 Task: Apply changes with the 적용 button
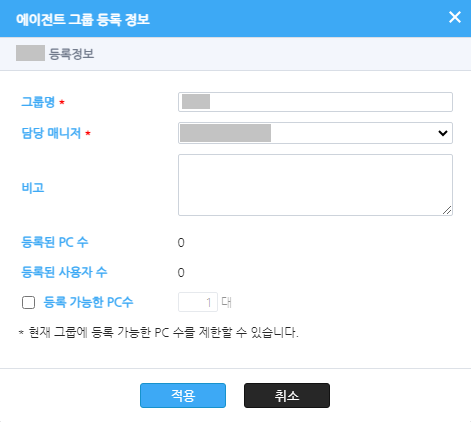pyautogui.click(x=183, y=395)
